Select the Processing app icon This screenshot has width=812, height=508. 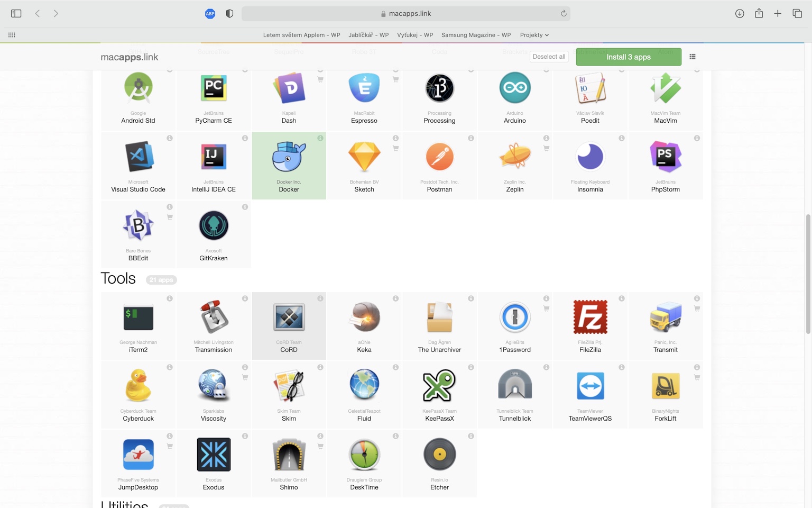(440, 88)
